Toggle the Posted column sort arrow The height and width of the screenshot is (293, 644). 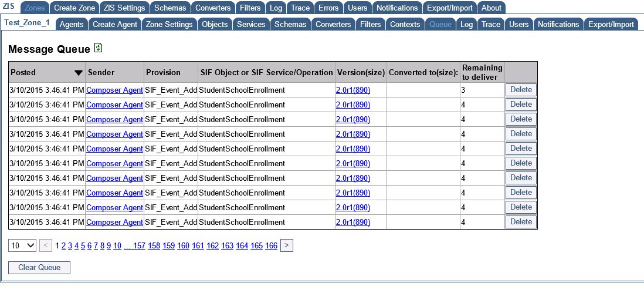(x=79, y=73)
